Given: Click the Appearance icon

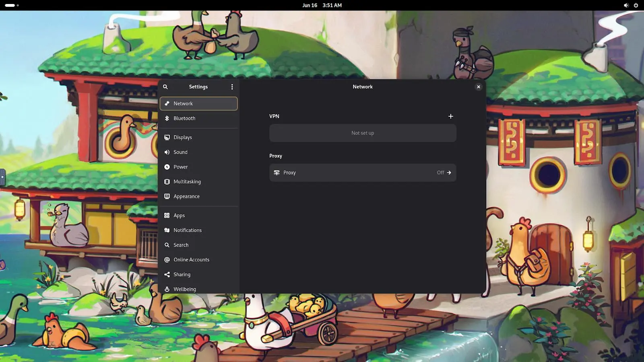Looking at the screenshot, I should (x=167, y=196).
